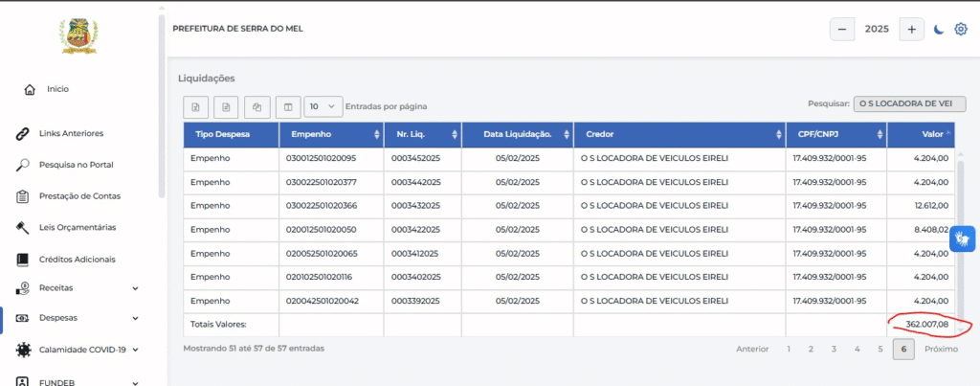Click the accessibility sign language widget
The width and height of the screenshot is (980, 386).
[963, 239]
